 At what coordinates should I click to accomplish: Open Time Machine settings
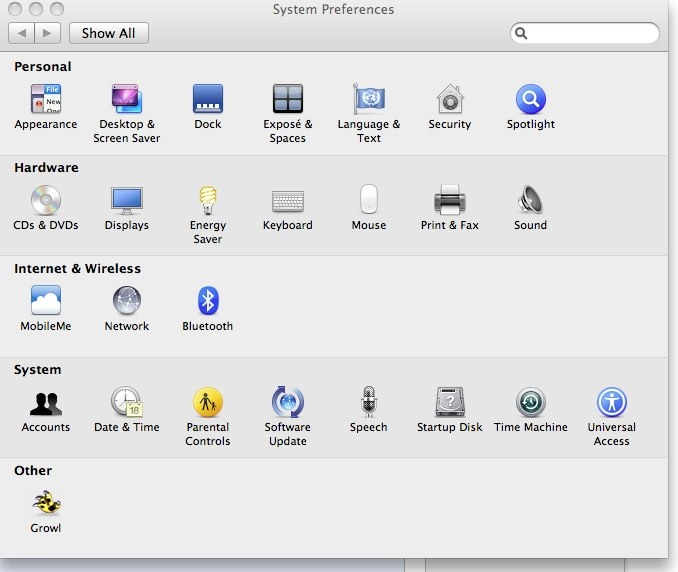[x=530, y=402]
